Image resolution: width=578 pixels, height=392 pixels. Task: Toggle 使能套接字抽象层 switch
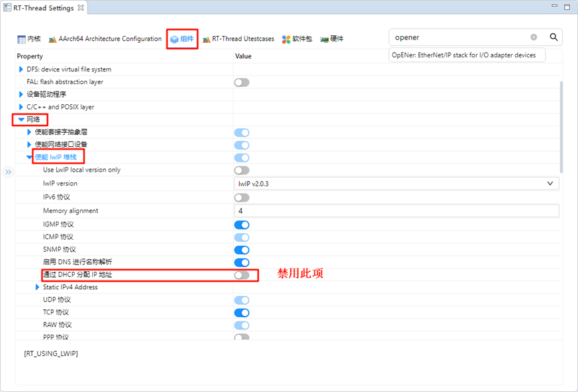[242, 133]
